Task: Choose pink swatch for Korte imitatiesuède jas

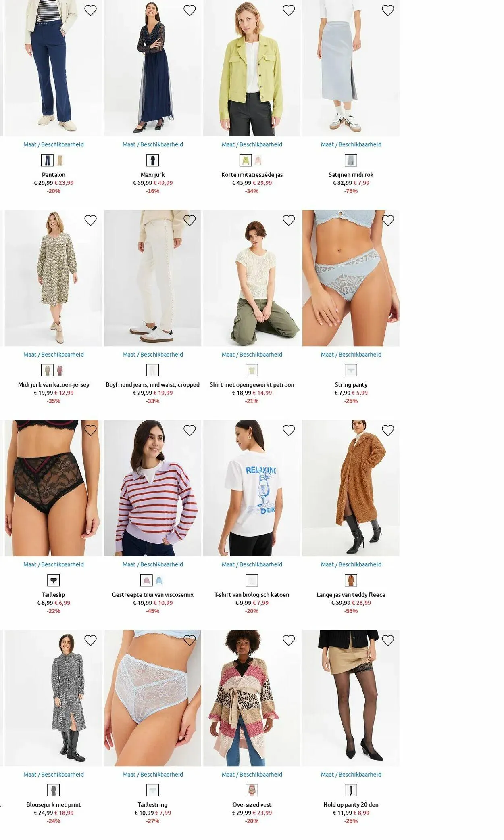Action: coord(258,160)
